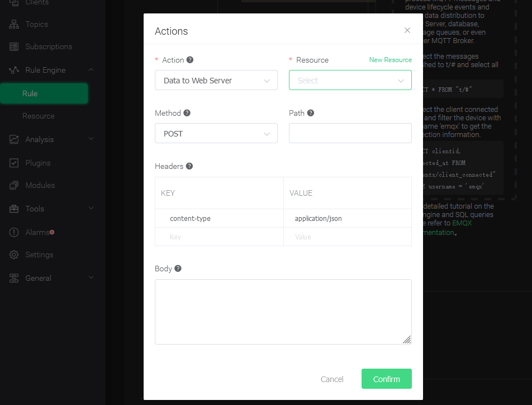Click the New Resource link

pos(390,59)
